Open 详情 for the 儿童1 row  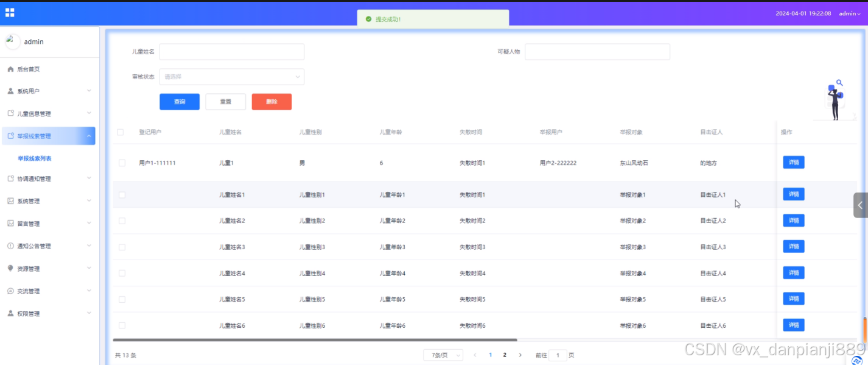[794, 163]
